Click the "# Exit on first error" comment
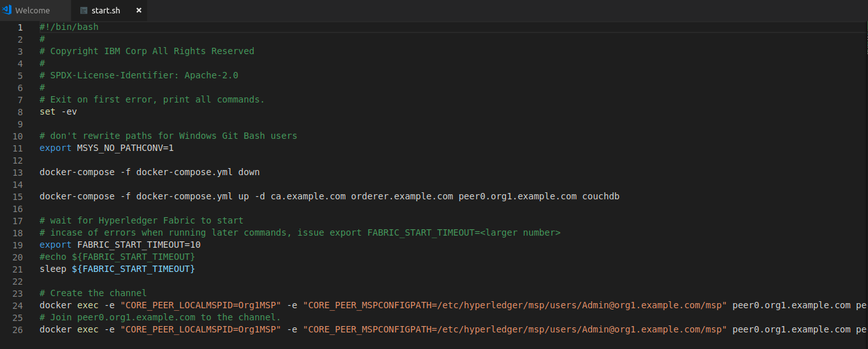Viewport: 868px width, 349px height. coord(152,99)
